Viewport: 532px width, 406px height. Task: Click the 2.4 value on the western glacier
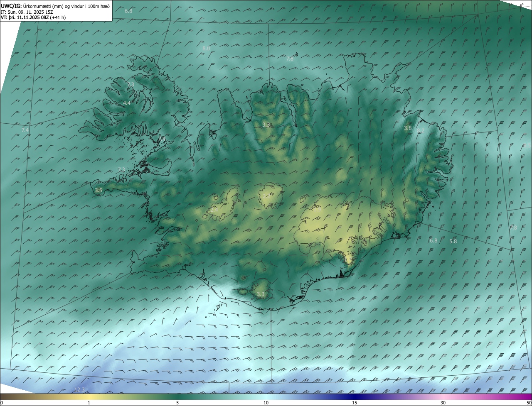[x=214, y=210]
